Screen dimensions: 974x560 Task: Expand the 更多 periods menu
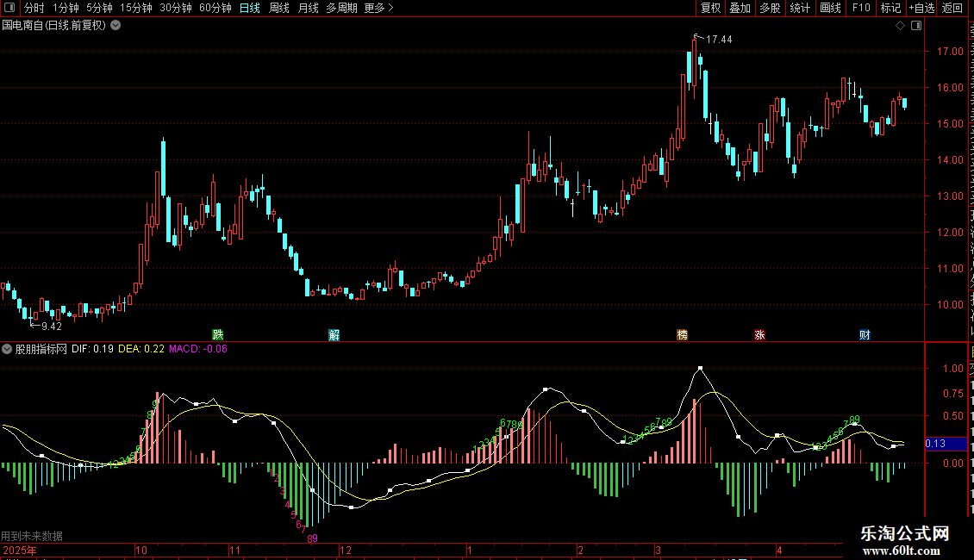(x=378, y=8)
